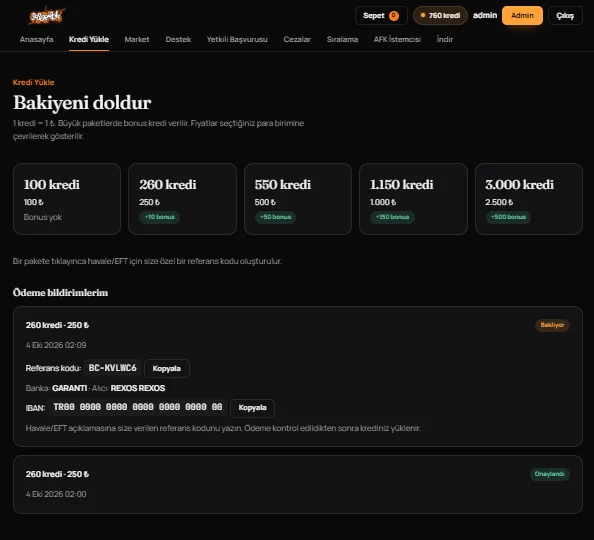Choose the 550 kredi package card

298,199
